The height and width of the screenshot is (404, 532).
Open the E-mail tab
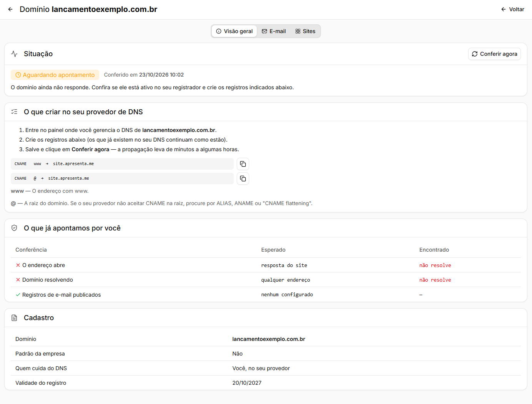point(274,31)
